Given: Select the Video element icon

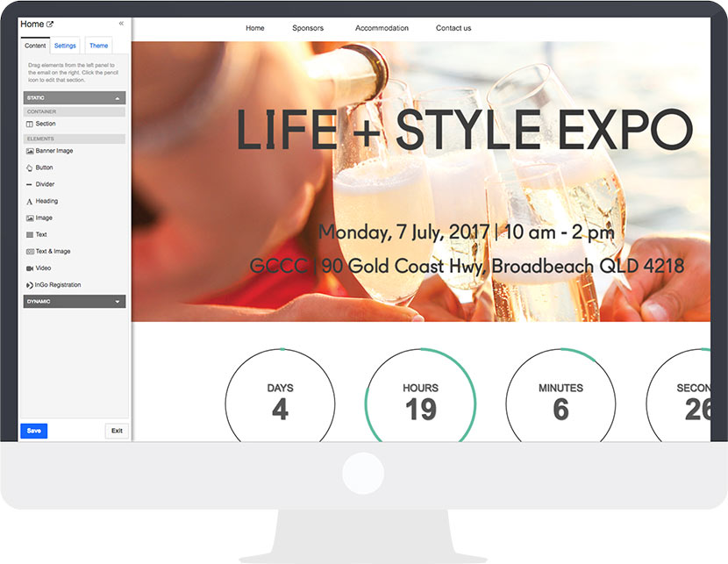Looking at the screenshot, I should 29,268.
